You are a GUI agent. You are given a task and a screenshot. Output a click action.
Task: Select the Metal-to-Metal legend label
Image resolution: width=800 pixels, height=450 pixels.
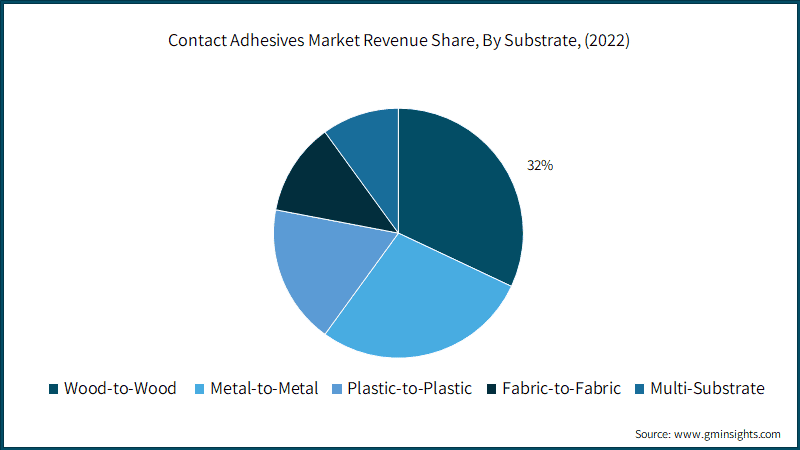(x=264, y=389)
